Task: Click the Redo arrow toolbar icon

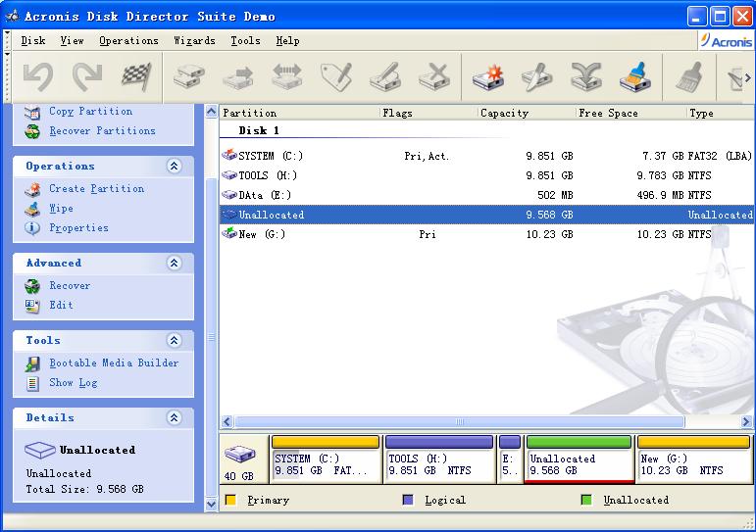Action: click(87, 77)
